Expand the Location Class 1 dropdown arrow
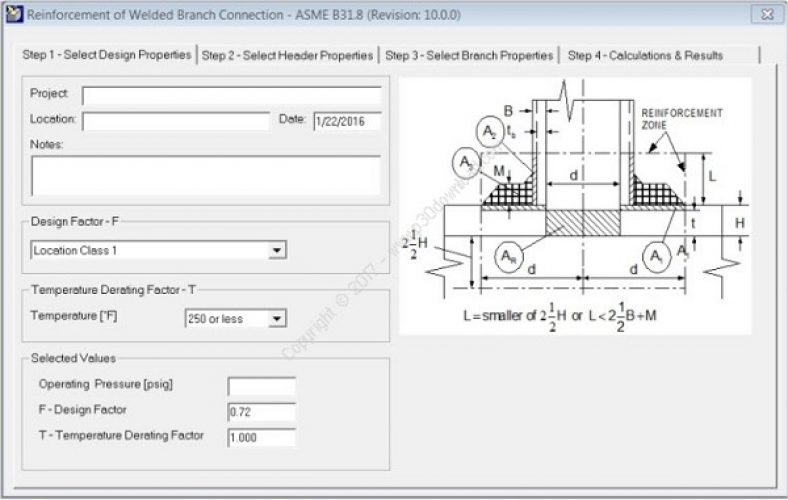788x500 pixels. 276,250
